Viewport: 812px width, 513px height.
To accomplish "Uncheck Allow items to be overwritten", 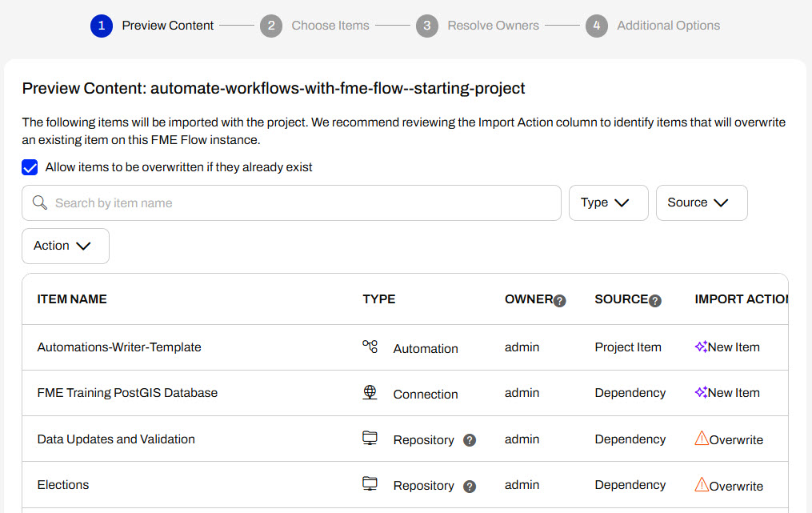I will (30, 167).
